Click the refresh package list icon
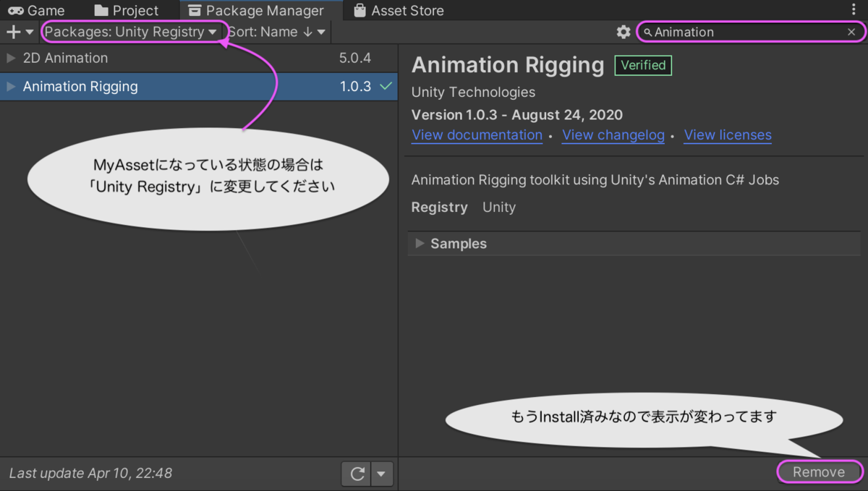 (x=357, y=474)
